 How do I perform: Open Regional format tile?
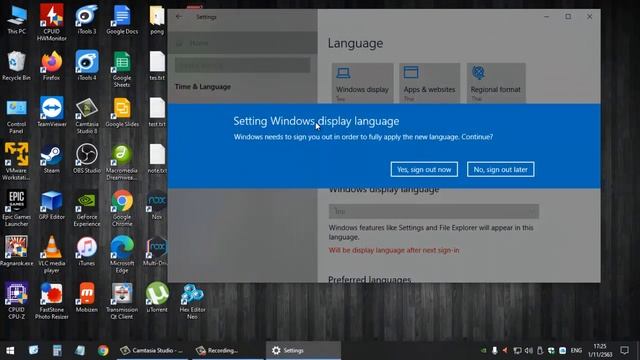point(496,83)
